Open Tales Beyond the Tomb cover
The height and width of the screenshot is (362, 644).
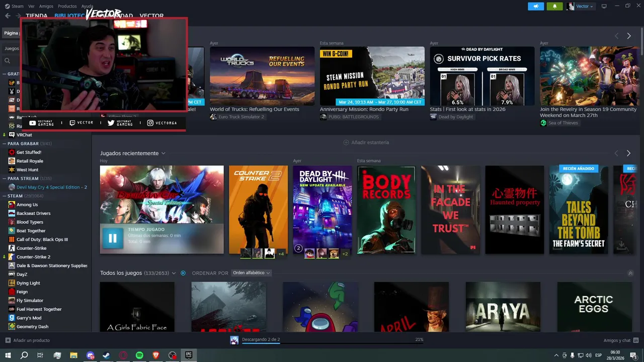(x=579, y=210)
